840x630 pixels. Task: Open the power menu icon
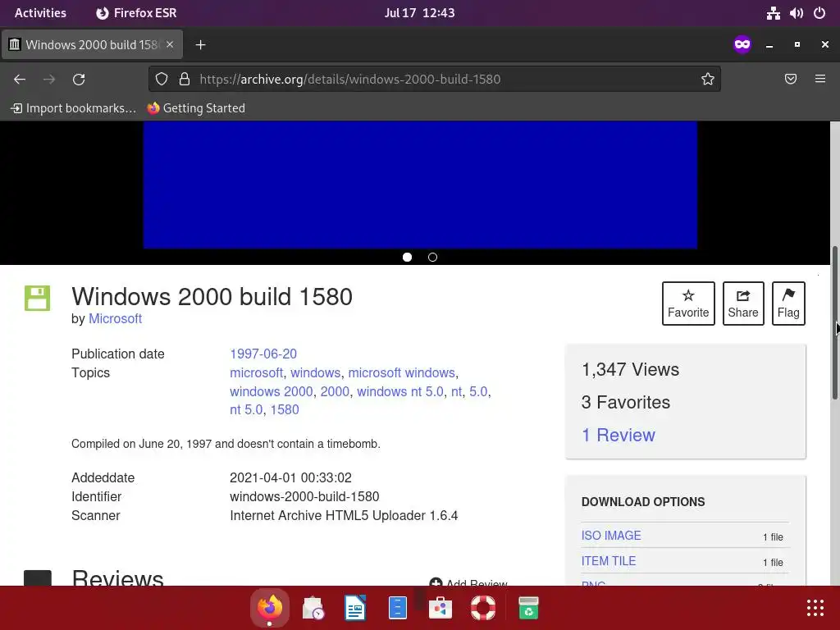(819, 13)
